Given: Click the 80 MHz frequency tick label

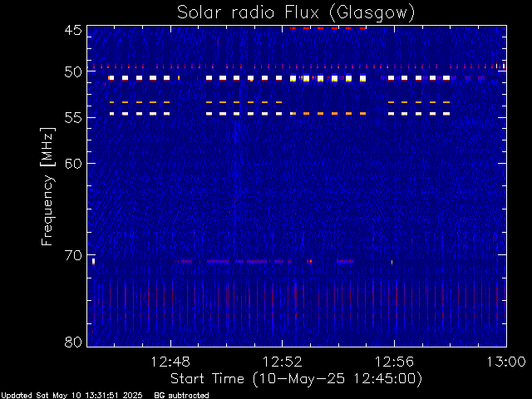Looking at the screenshot, I should tap(73, 342).
